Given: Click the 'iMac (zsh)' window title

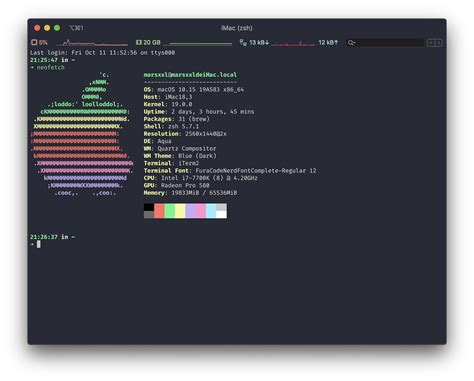Looking at the screenshot, I should coord(237,28).
